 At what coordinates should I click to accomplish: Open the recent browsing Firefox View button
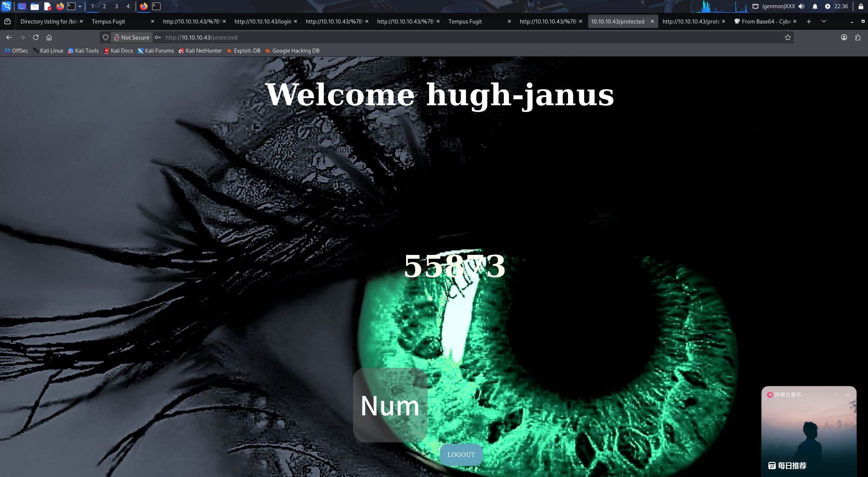pyautogui.click(x=7, y=21)
